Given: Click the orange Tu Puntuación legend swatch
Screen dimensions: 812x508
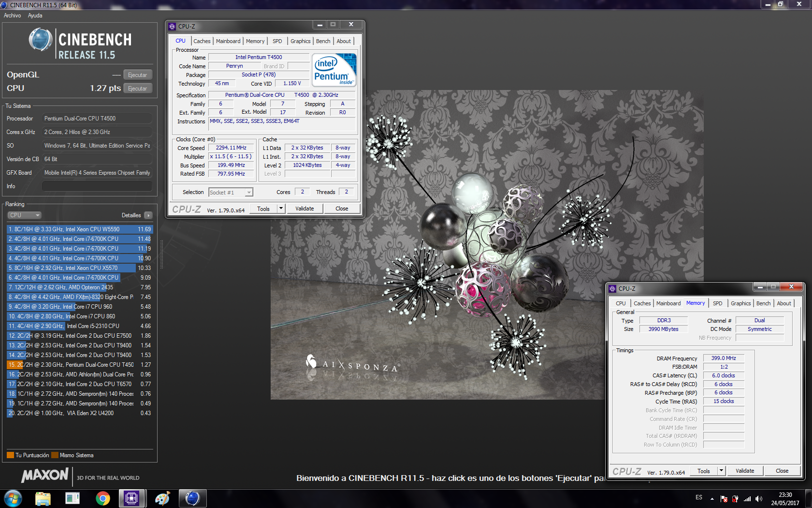Looking at the screenshot, I should [x=10, y=455].
